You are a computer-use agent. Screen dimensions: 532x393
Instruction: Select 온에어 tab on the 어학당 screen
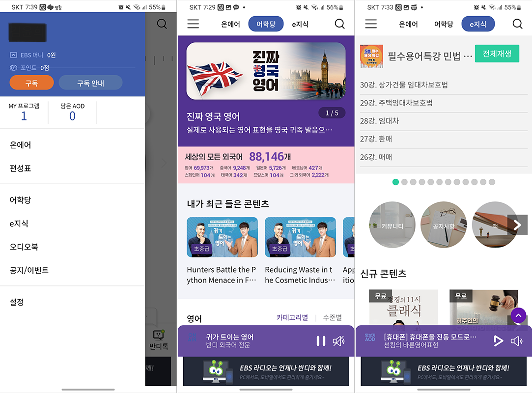(x=231, y=24)
